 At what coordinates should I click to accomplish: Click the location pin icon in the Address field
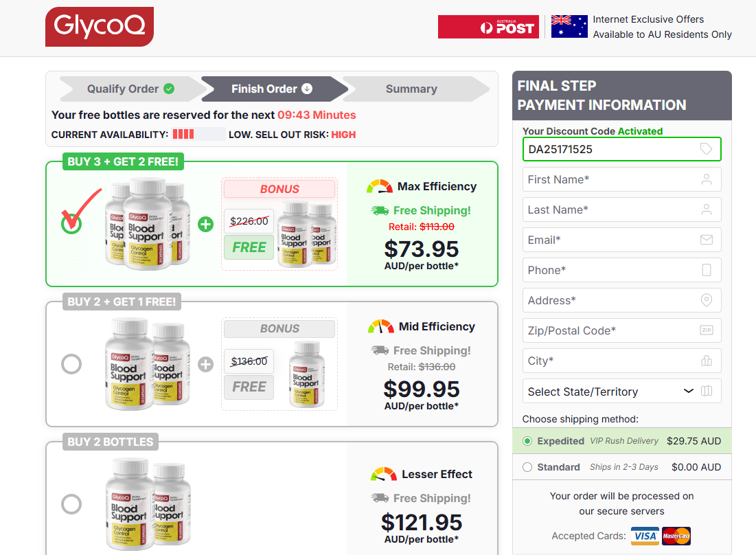706,300
